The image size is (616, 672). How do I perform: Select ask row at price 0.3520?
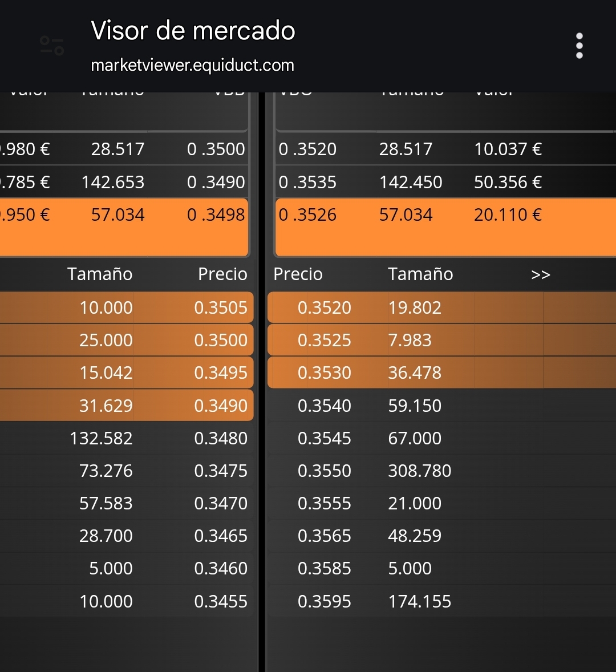441,307
